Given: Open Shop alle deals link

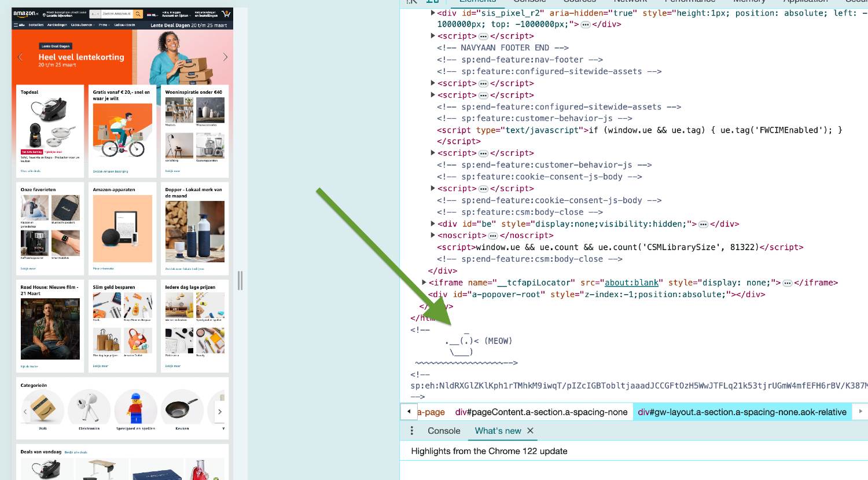Looking at the screenshot, I should (x=31, y=171).
